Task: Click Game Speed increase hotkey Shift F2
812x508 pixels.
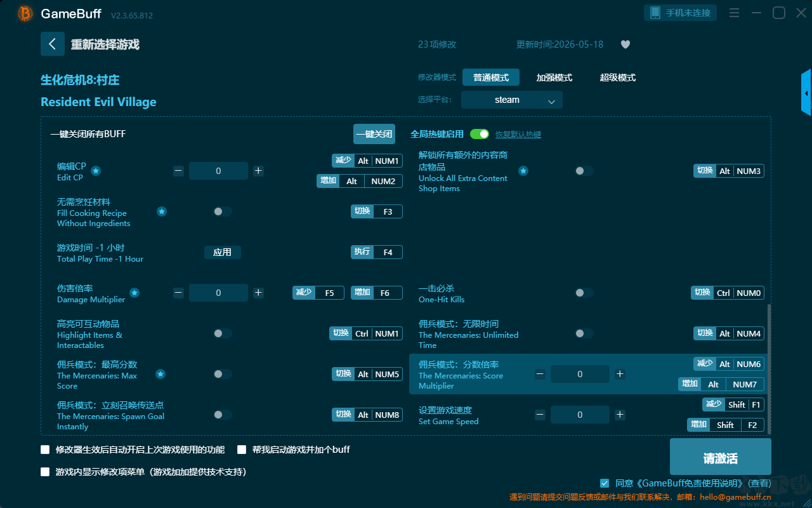Action: coord(726,425)
